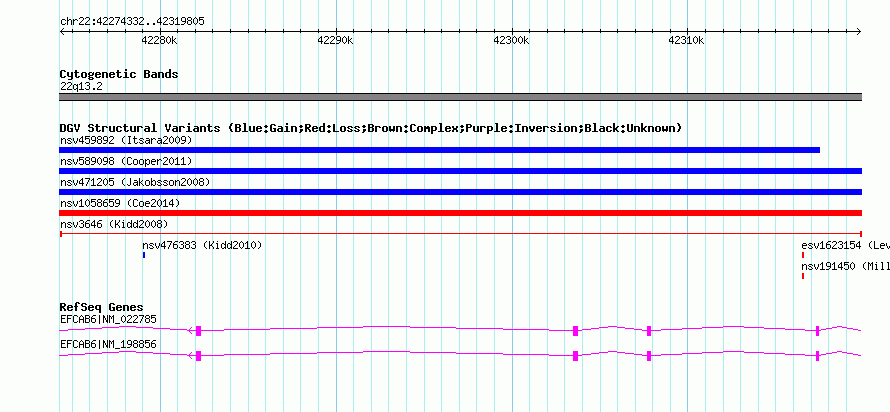Click the ruler's left arrowhead
Viewport: 890px width, 412px height.
(x=62, y=32)
